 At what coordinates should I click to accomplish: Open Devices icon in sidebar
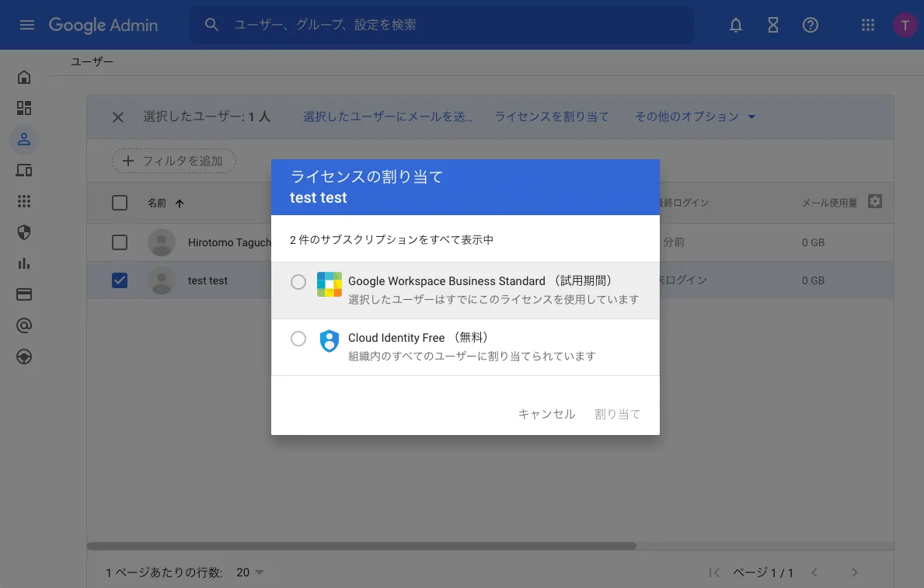tap(24, 170)
